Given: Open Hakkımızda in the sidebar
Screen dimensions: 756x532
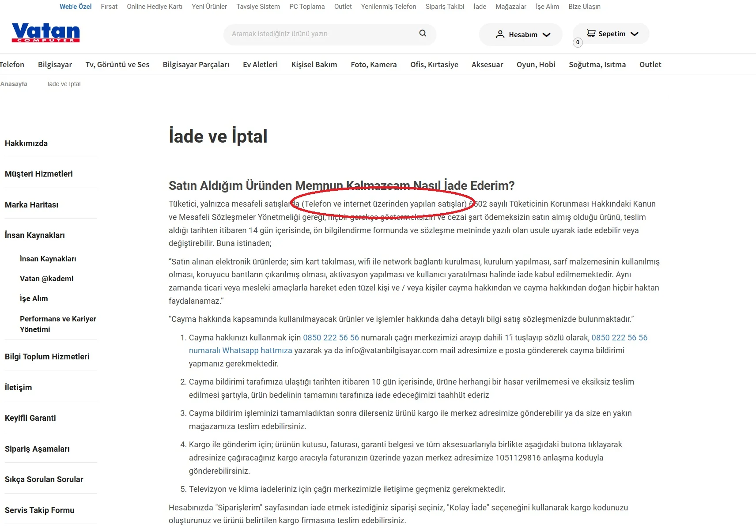Looking at the screenshot, I should pos(26,143).
